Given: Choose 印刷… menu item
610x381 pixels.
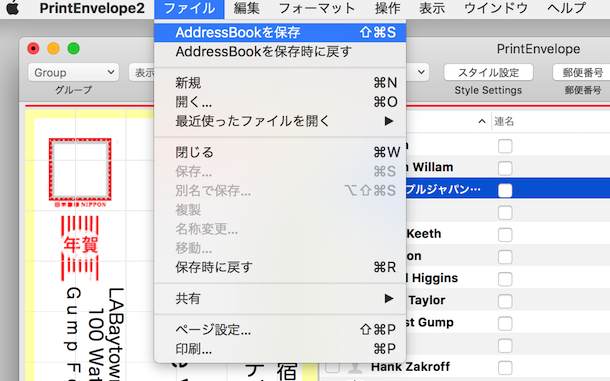Looking at the screenshot, I should pyautogui.click(x=280, y=349).
